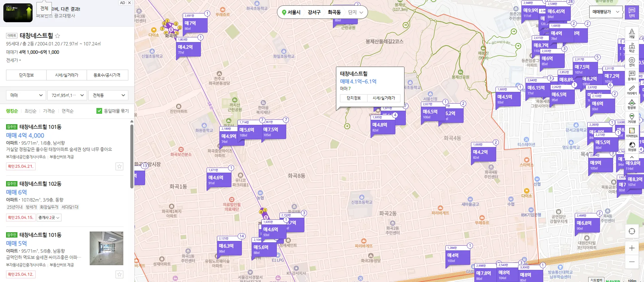Image resolution: width=644 pixels, height=282 pixels.
Task: Toggle the purple 단지 complex button
Action: point(632,12)
